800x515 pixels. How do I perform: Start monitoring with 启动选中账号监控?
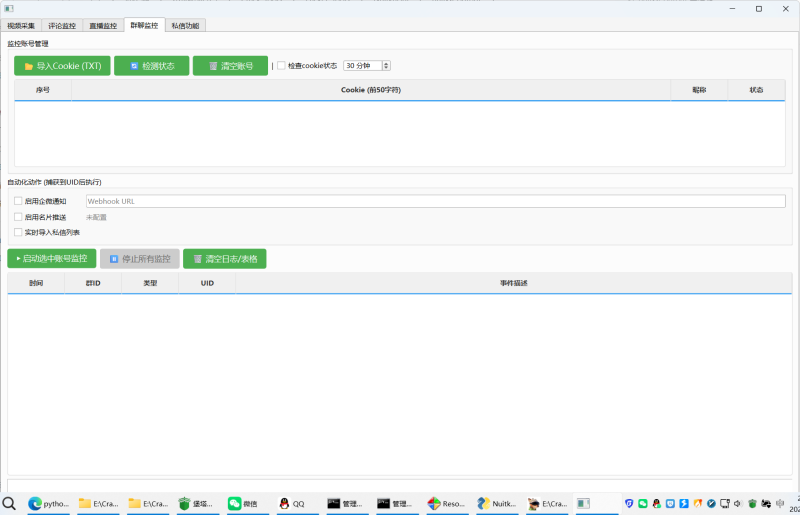(52, 259)
